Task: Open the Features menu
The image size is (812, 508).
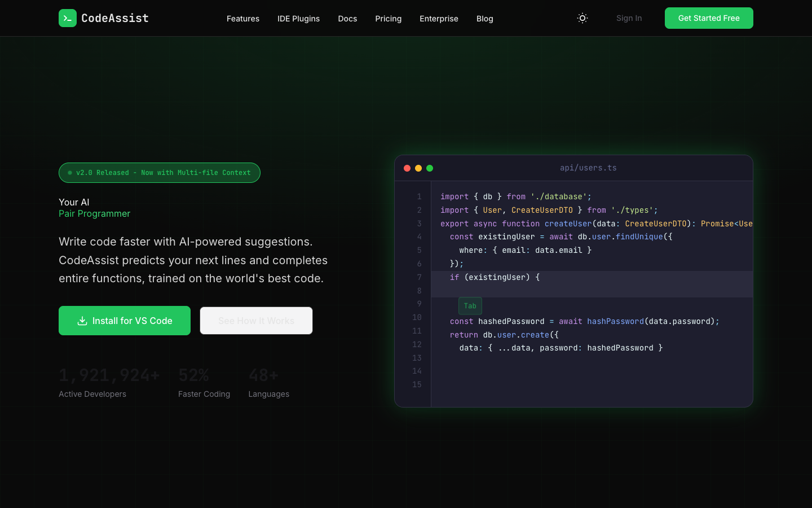Action: coord(243,19)
